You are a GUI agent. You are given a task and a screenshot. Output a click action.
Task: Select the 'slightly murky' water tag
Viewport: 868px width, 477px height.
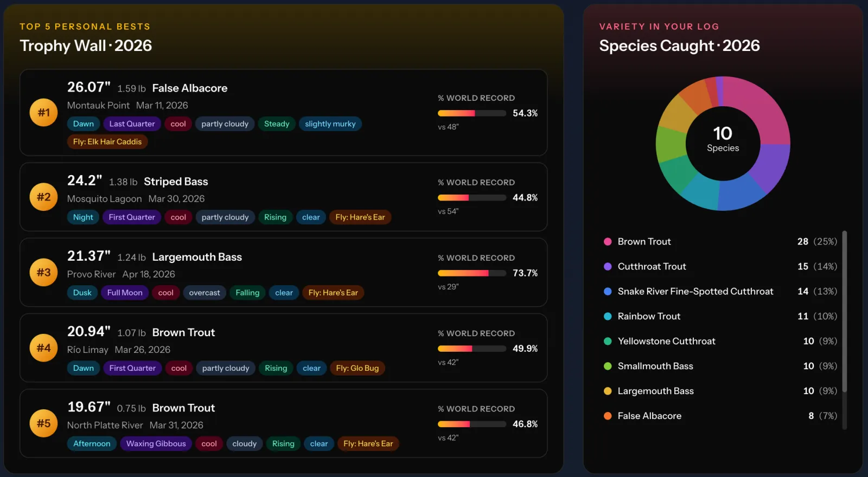(330, 124)
